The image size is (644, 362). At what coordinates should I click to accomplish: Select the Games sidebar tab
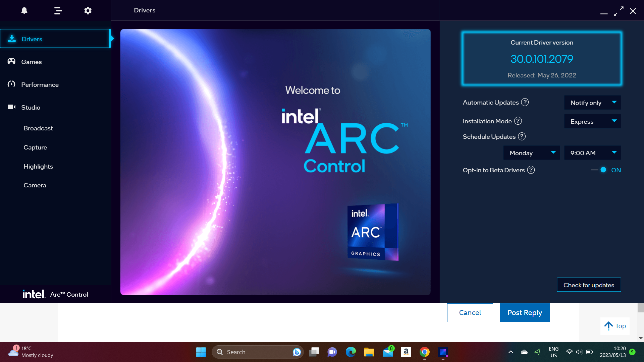tap(32, 62)
